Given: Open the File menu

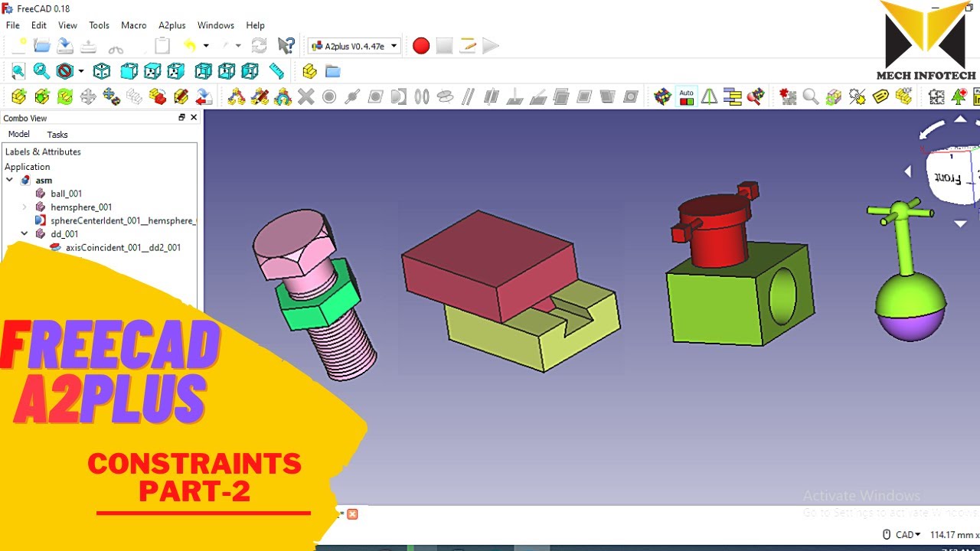Looking at the screenshot, I should click(13, 25).
